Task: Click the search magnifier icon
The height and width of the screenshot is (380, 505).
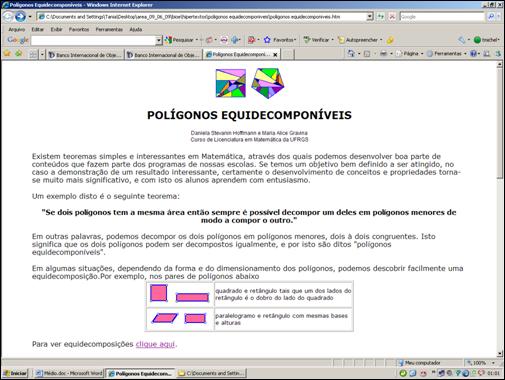Action: (491, 16)
